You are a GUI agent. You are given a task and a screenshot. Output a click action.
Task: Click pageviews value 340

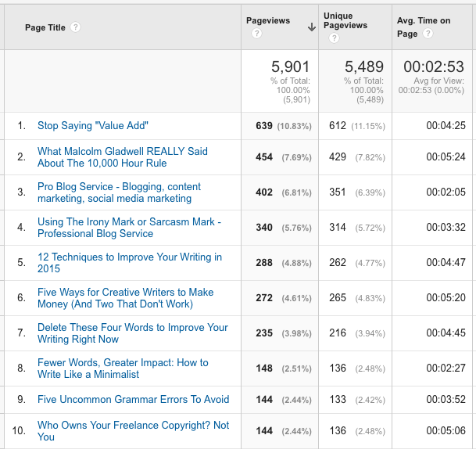point(264,228)
